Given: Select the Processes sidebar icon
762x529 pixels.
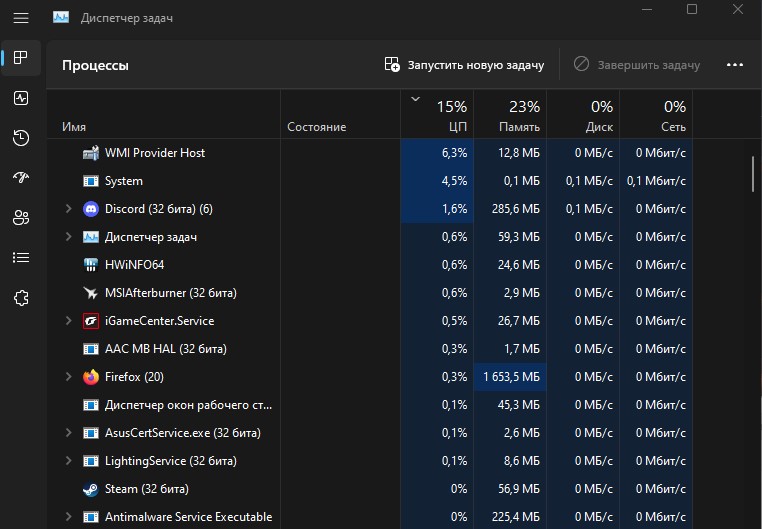Looking at the screenshot, I should [21, 58].
